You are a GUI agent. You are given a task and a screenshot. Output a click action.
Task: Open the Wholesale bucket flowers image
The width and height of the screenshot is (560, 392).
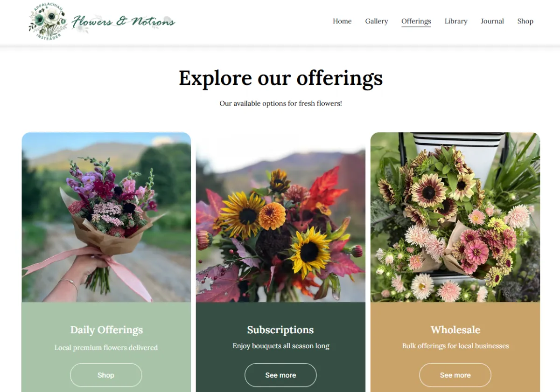[455, 217]
